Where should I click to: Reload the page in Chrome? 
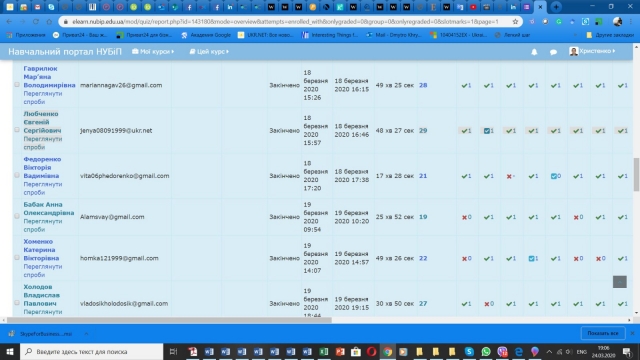(36, 22)
